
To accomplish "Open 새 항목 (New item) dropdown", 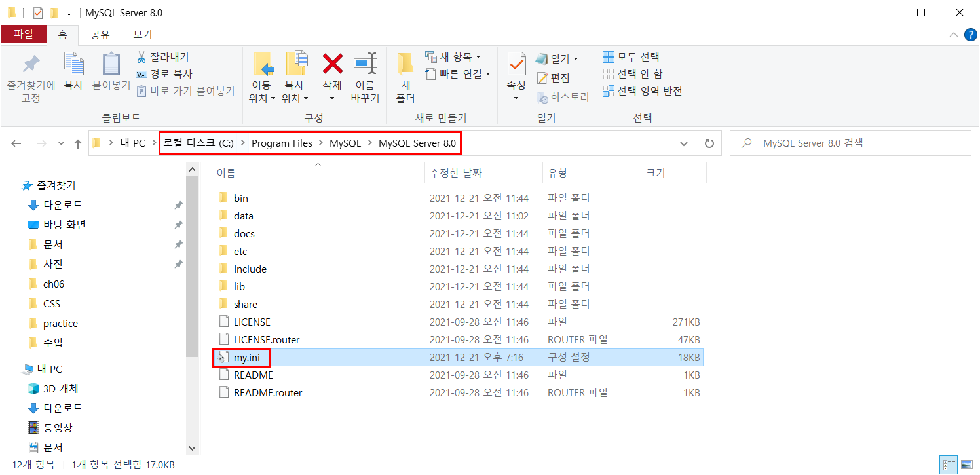I will pyautogui.click(x=453, y=57).
